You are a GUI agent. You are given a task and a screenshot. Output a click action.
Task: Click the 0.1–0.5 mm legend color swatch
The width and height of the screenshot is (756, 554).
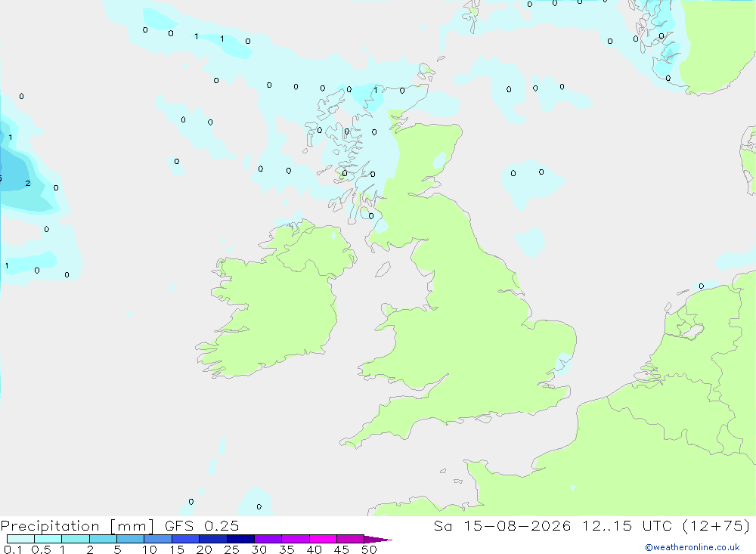pyautogui.click(x=20, y=539)
